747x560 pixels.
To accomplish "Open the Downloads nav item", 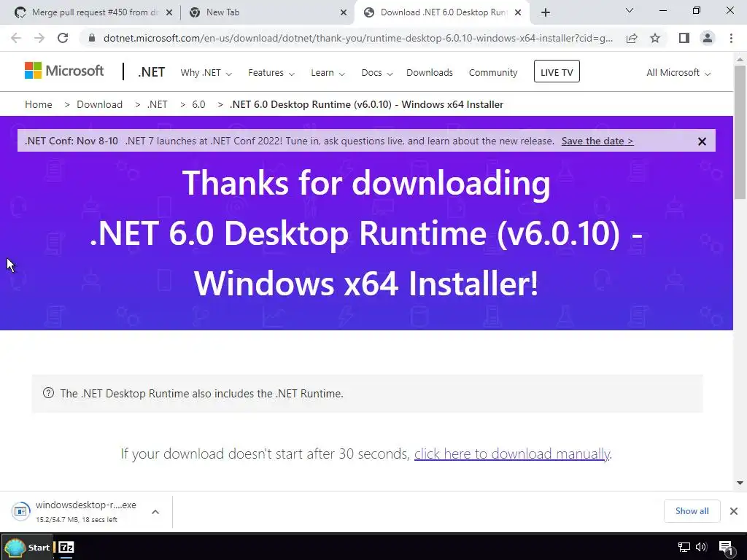I will 429,73.
